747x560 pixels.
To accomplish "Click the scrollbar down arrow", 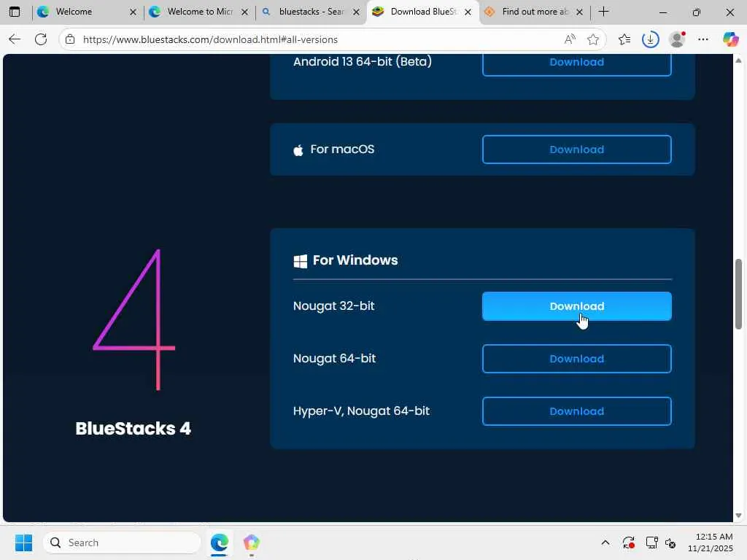I will pyautogui.click(x=738, y=516).
